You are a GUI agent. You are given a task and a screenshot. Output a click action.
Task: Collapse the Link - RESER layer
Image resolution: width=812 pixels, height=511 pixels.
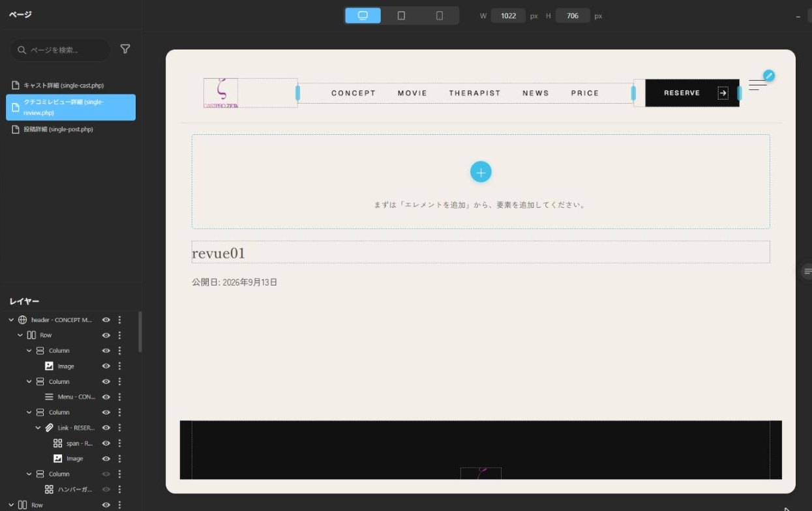coord(38,428)
